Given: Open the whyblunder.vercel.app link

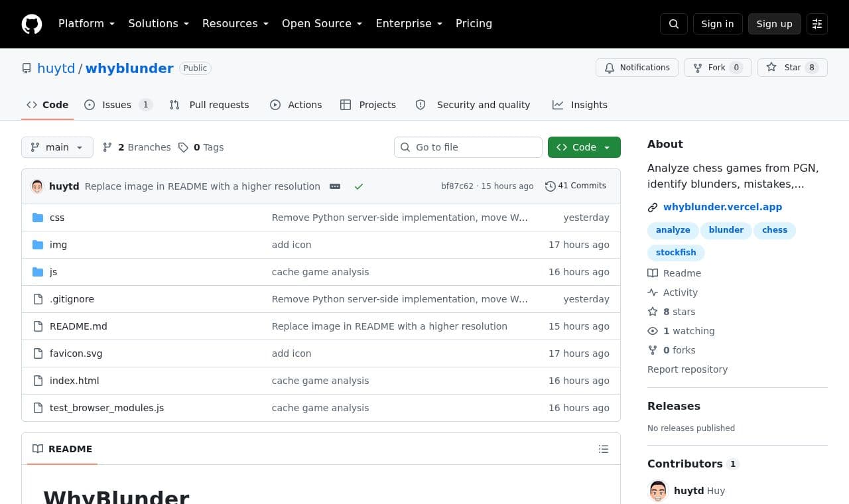Looking at the screenshot, I should coord(722,207).
